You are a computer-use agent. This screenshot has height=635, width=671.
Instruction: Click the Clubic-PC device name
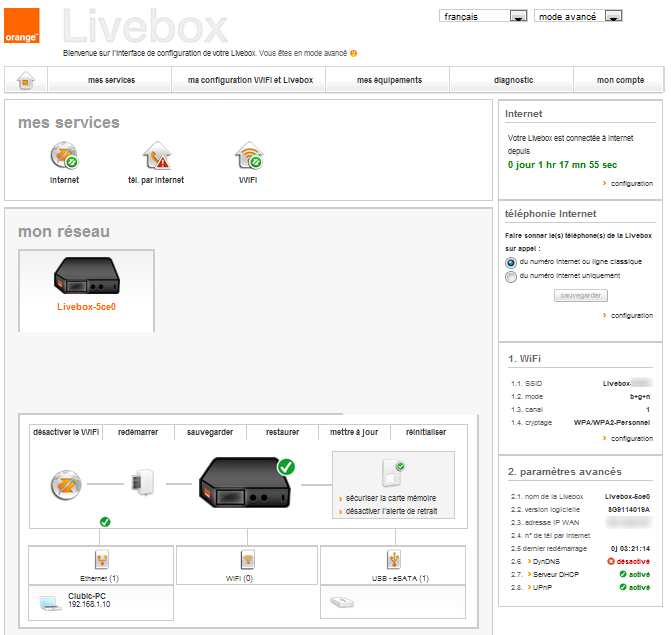pyautogui.click(x=87, y=596)
